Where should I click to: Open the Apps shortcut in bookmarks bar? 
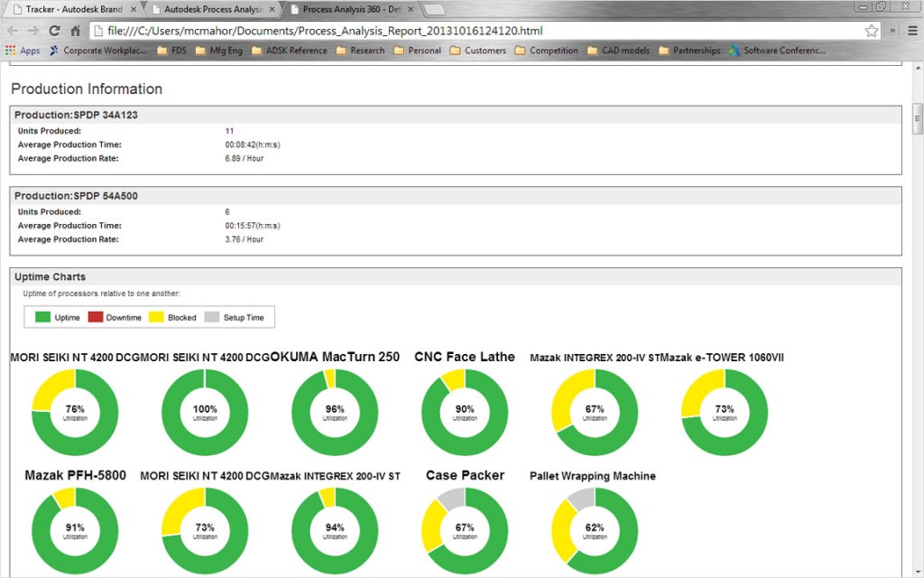tap(23, 51)
